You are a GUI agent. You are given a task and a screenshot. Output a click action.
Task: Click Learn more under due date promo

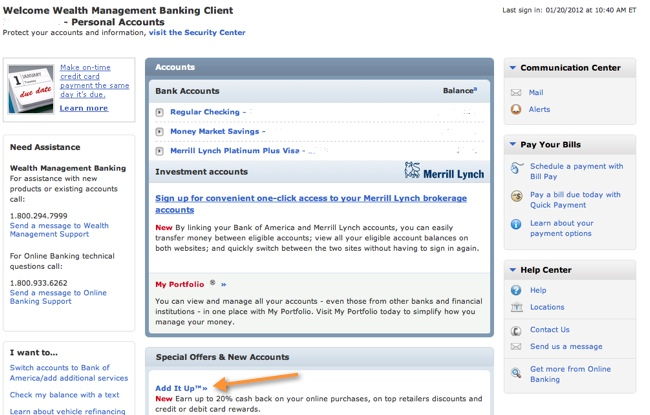coord(84,108)
